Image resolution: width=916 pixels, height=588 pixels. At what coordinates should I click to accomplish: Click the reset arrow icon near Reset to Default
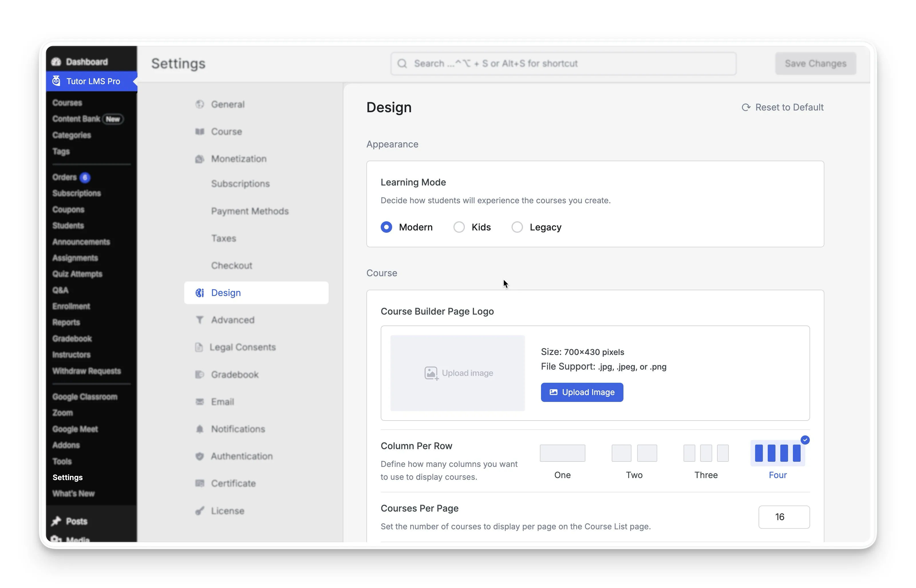pyautogui.click(x=746, y=107)
